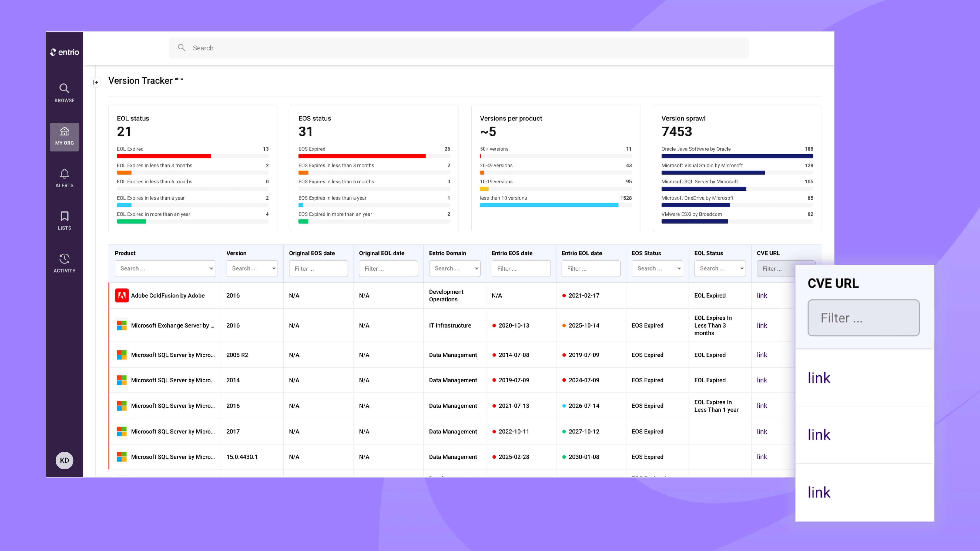Click the logo for SQL Server 15.0.4430.1

coord(122,457)
